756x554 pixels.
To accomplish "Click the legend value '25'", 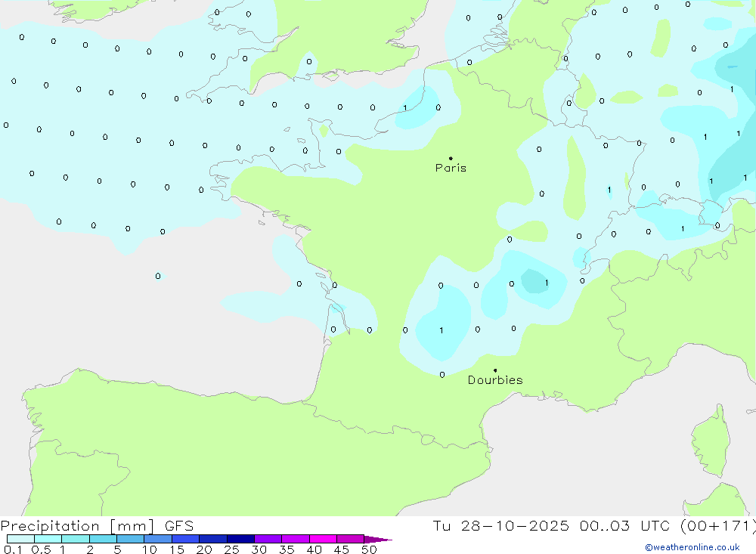I will (x=232, y=549).
